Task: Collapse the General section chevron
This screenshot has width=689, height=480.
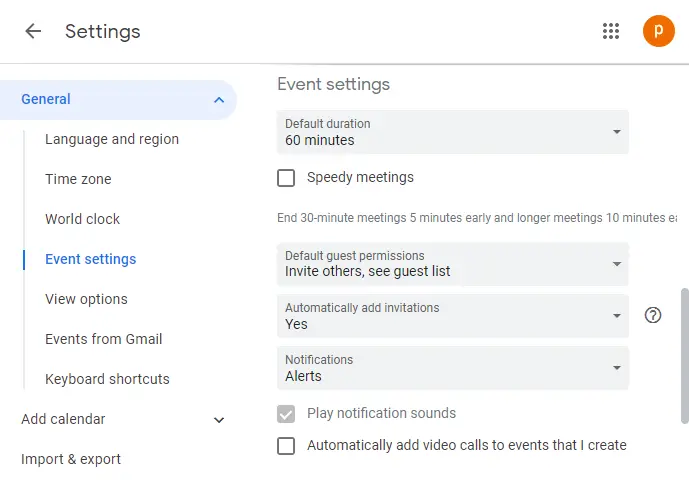Action: click(x=219, y=99)
